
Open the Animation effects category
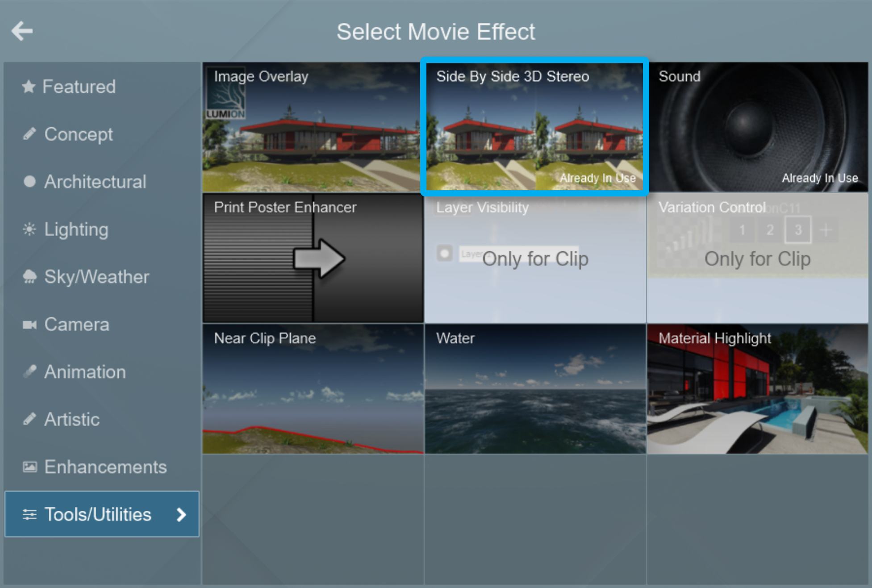[x=84, y=372]
